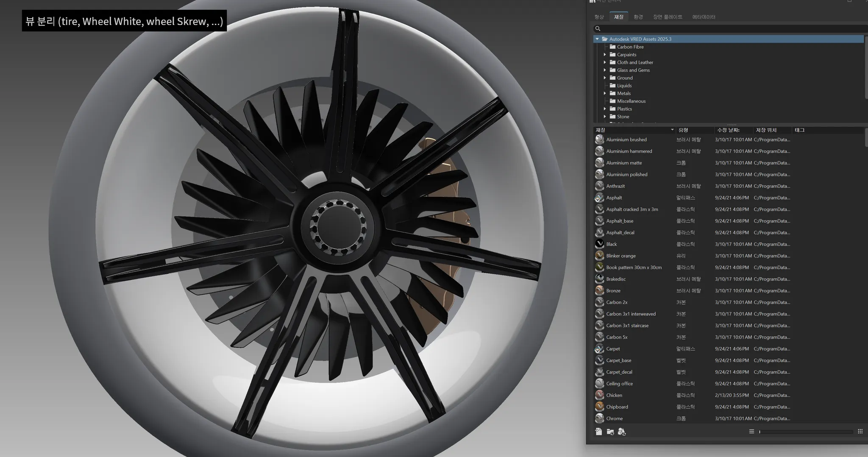Click the Liquids folder icon
Viewport: 868px width, 457px height.
point(612,86)
